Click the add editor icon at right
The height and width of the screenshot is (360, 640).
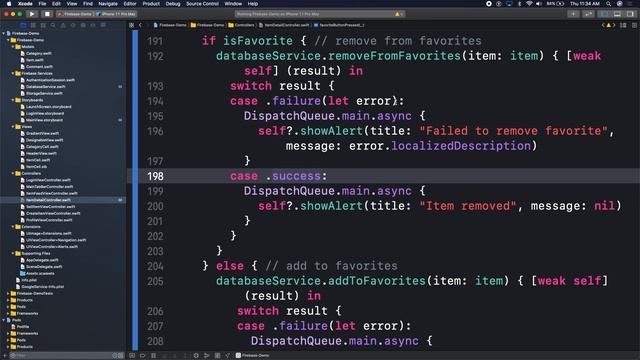click(634, 25)
